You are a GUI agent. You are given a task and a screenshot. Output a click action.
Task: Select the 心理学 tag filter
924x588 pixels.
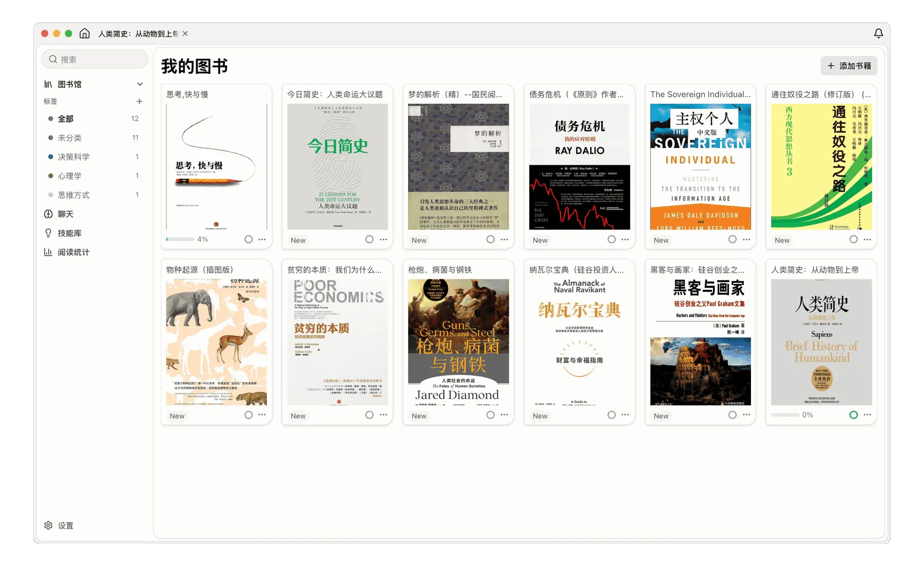tap(70, 176)
